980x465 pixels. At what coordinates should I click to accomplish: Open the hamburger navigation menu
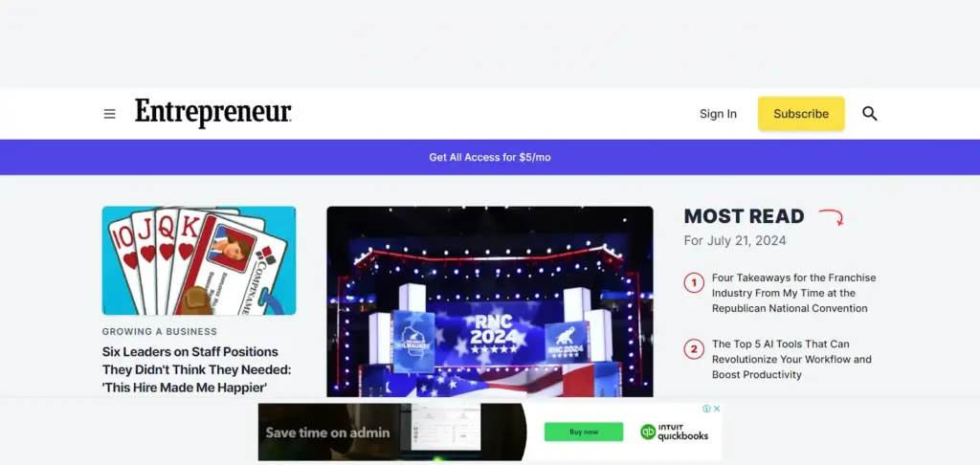(x=109, y=114)
